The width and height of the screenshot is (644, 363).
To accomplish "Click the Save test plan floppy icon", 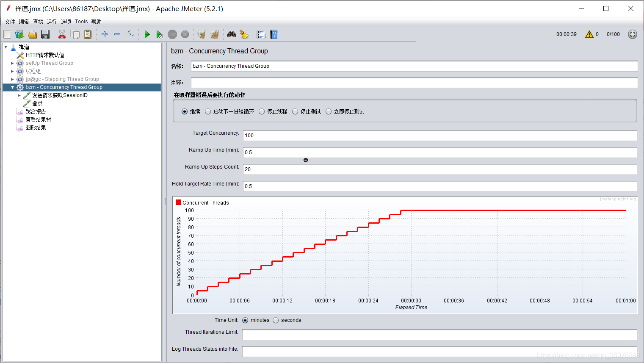I will tap(45, 35).
